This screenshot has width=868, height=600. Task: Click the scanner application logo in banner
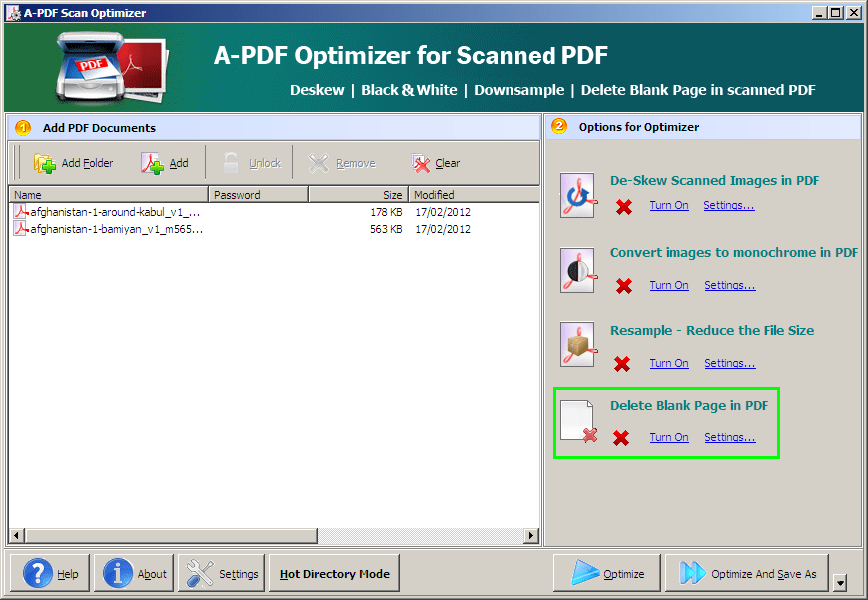click(111, 66)
